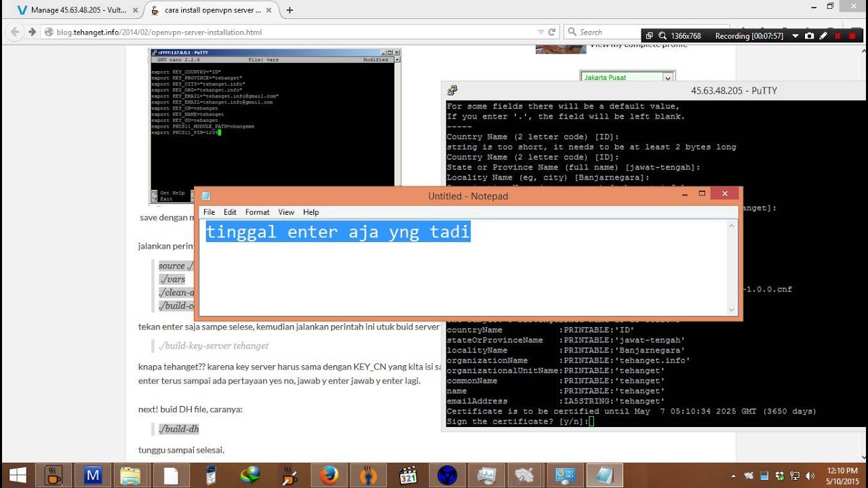Go back to previous page in Firefox
The image size is (868, 488).
click(x=14, y=32)
